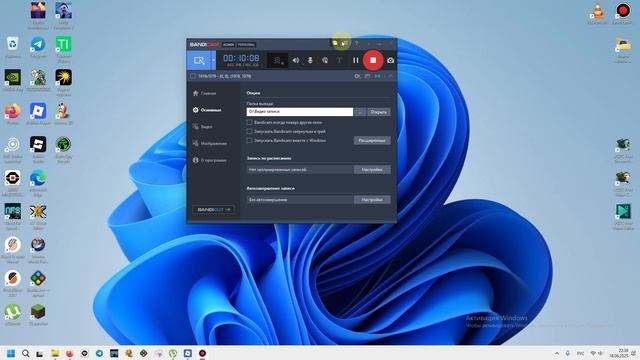This screenshot has width=640, height=360.
Task: Select the screen recording mode button
Action: coord(199,60)
